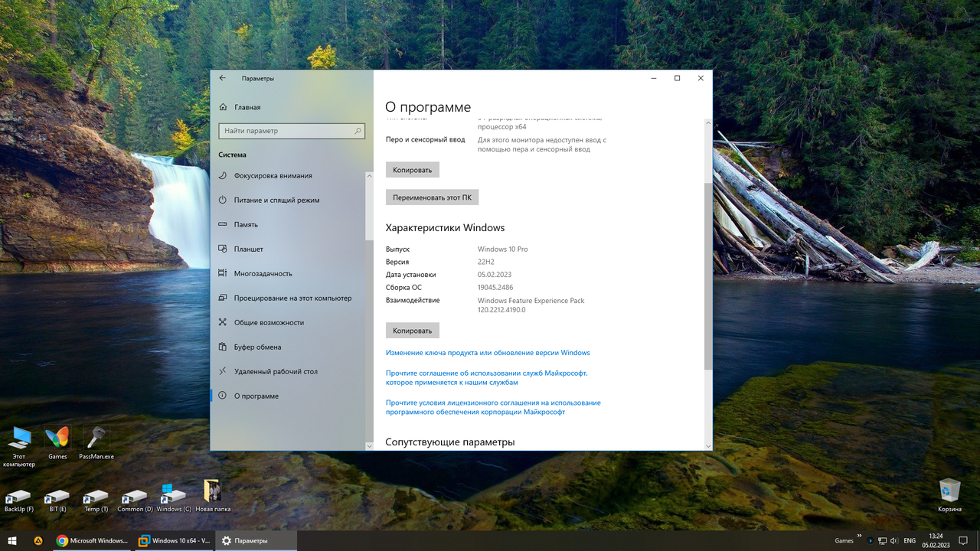980x551 pixels.
Task: Select Windows 10 Pro edition text
Action: click(502, 249)
